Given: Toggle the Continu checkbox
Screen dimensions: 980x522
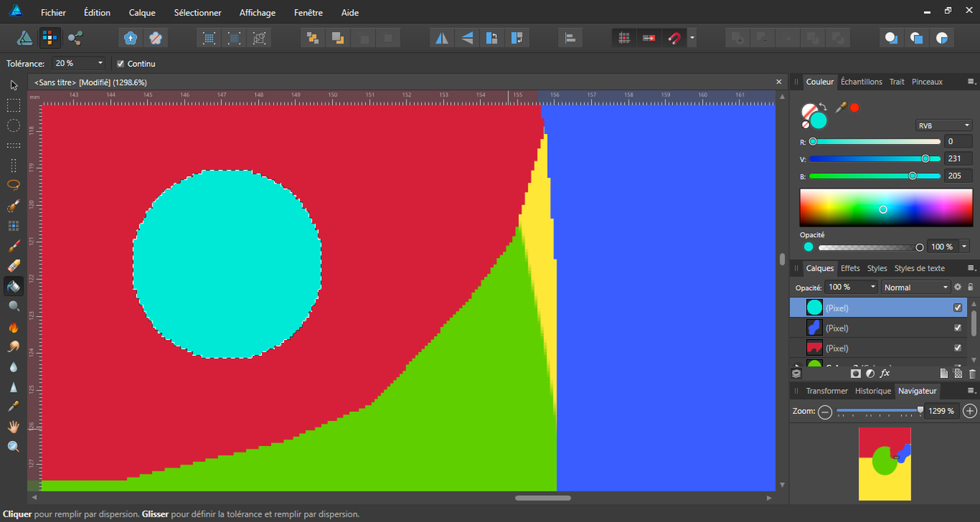Looking at the screenshot, I should click(x=120, y=64).
